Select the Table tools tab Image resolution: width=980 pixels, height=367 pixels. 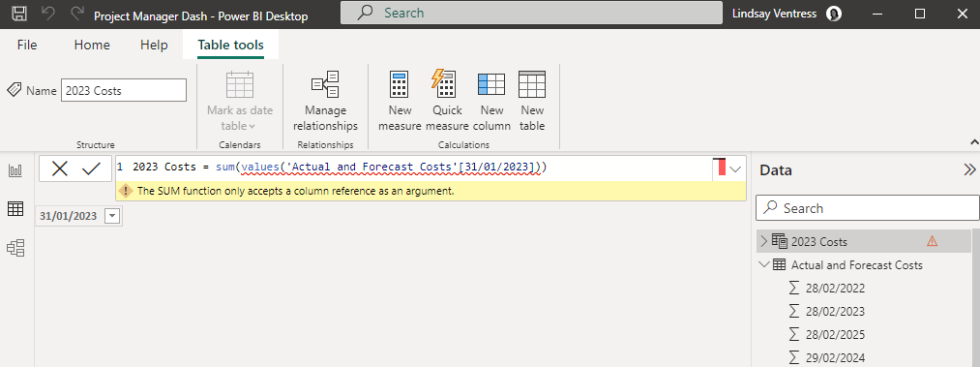[x=230, y=45]
